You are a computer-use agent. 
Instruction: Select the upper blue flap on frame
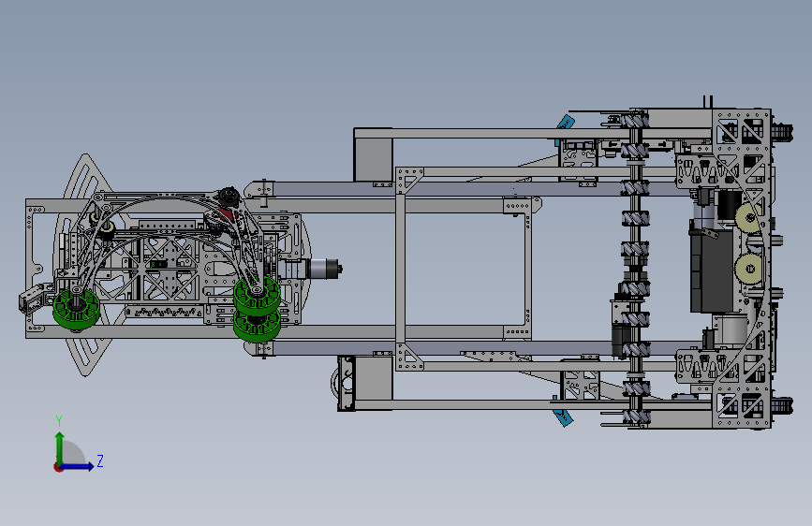(566, 125)
